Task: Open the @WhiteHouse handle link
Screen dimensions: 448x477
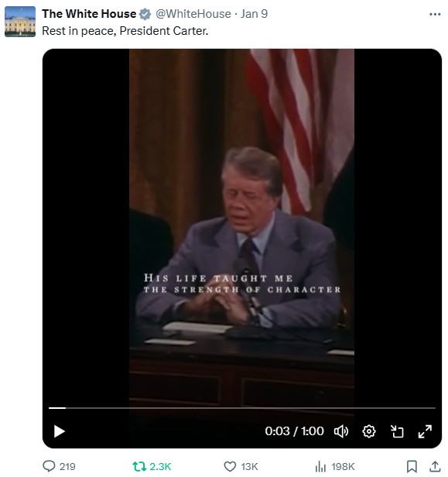Action: click(x=193, y=14)
